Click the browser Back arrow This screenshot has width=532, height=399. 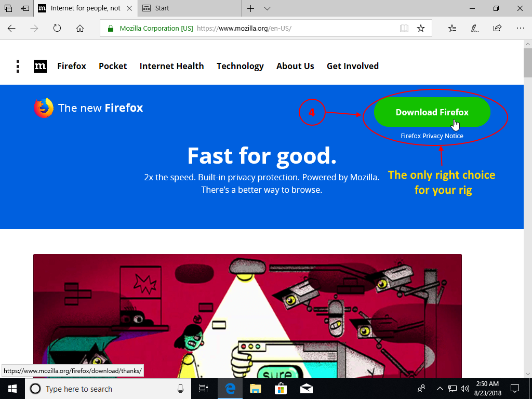(x=11, y=28)
